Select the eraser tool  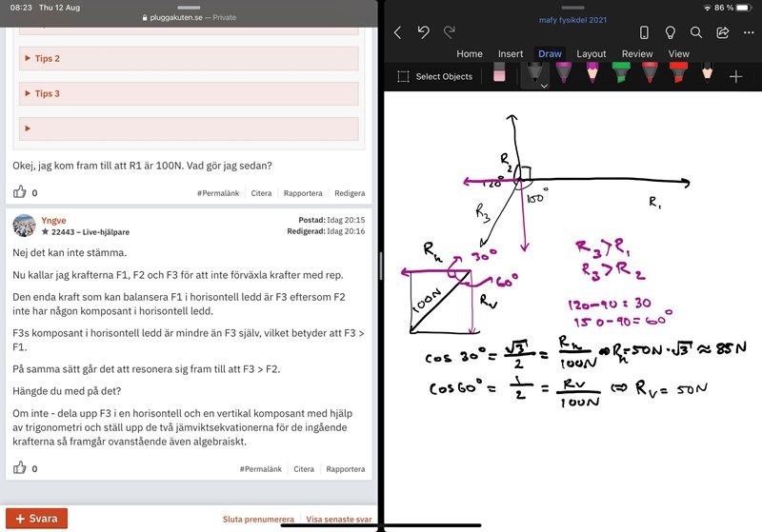(499, 75)
